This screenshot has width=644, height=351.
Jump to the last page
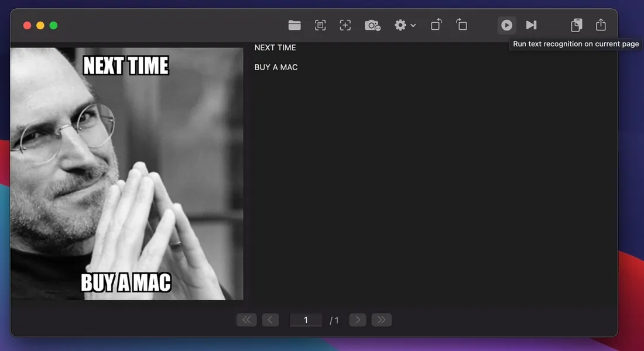(382, 320)
